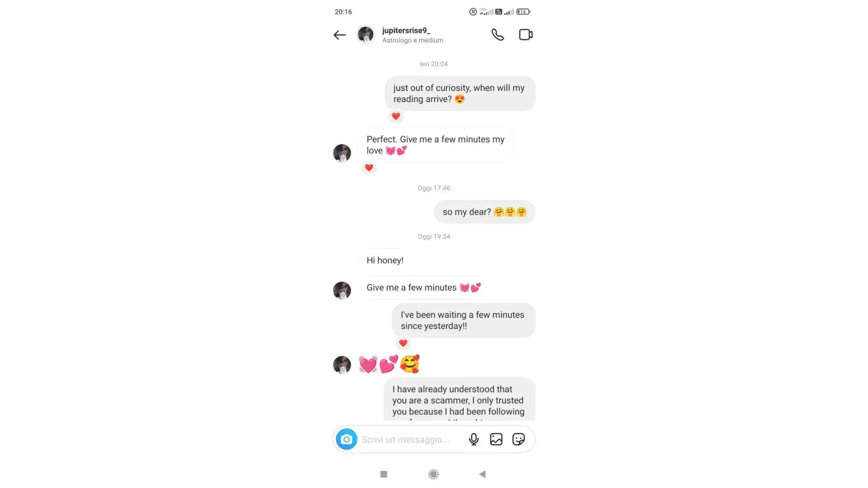868x488 pixels.
Task: Tap the back arrow icon
Action: click(340, 35)
